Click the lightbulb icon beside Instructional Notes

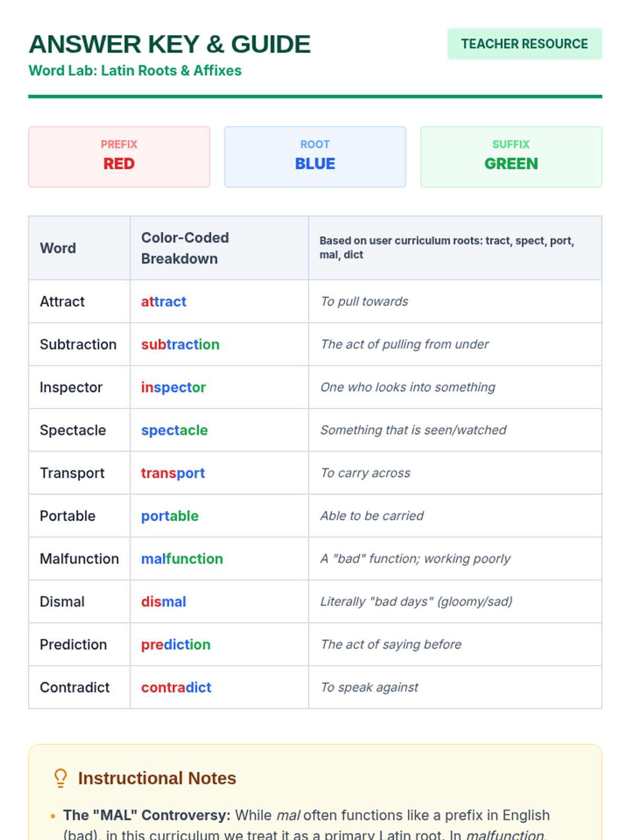coord(61,778)
